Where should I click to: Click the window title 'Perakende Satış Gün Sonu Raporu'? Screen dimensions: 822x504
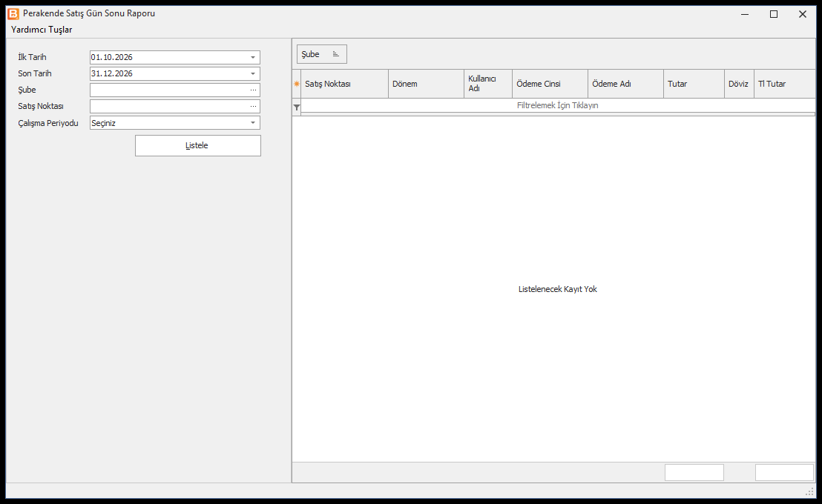coord(89,13)
